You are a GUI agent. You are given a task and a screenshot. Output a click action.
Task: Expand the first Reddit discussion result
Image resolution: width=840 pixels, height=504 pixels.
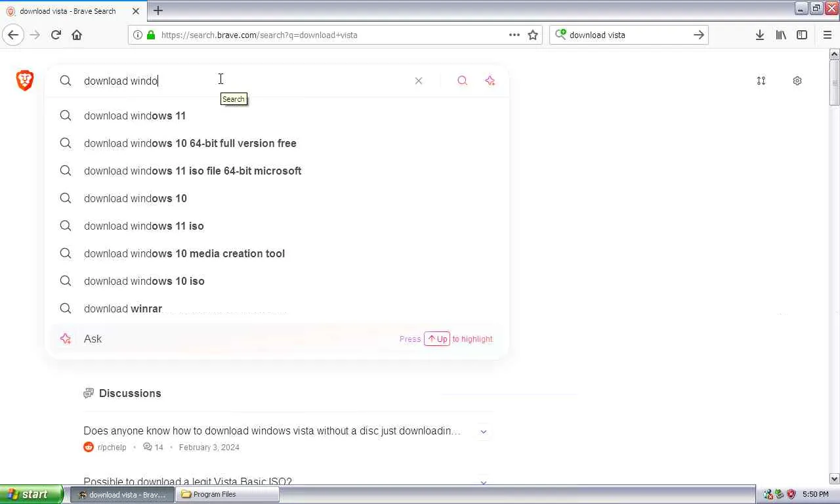(x=484, y=431)
